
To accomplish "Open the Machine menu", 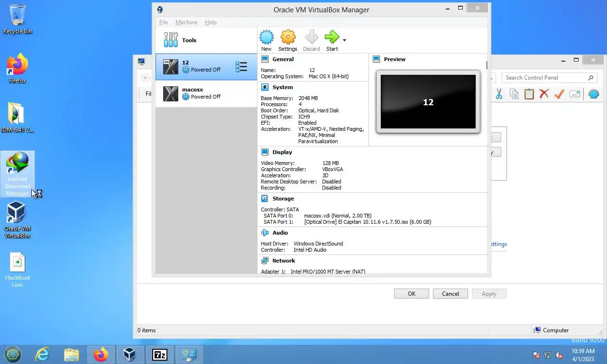I will 186,22.
